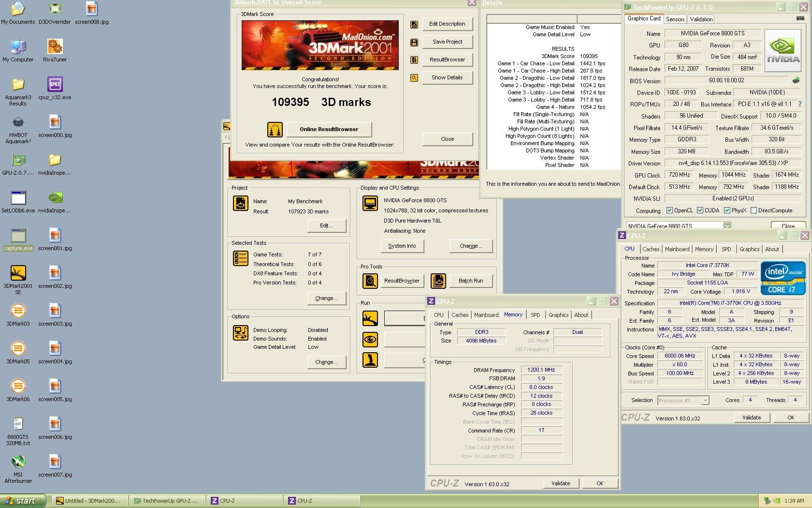
Task: Open the SetLODb6.exe desktop icon
Action: [18, 198]
